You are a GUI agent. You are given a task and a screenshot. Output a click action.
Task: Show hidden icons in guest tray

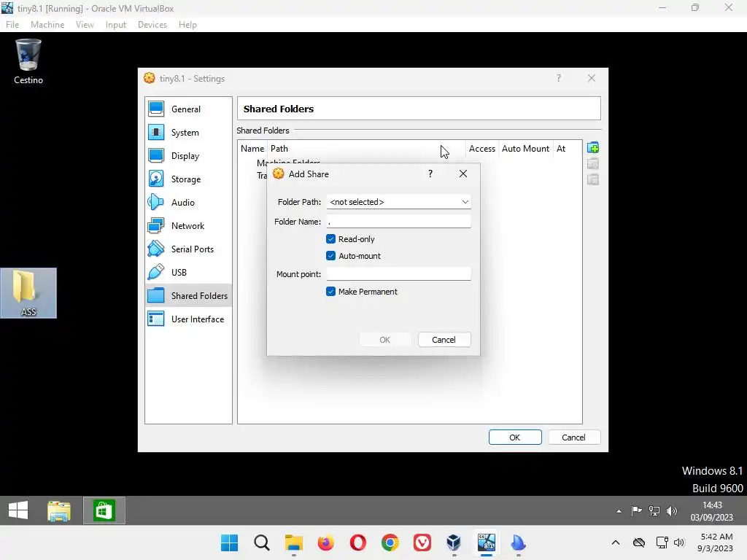click(x=619, y=511)
